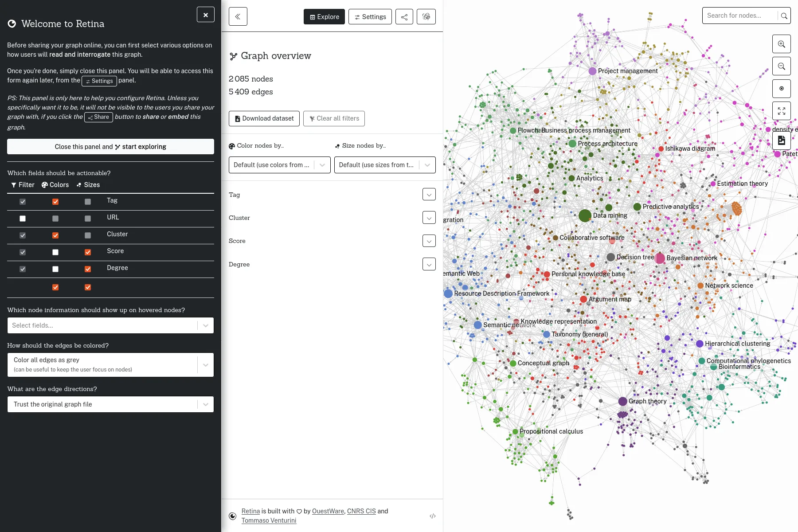Click the zoom out magnifier icon

pos(781,66)
